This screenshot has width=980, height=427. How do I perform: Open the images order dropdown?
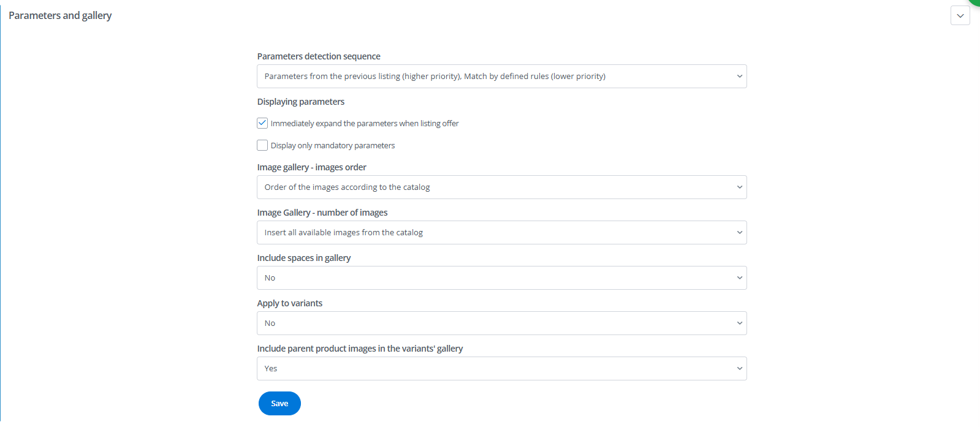[501, 187]
